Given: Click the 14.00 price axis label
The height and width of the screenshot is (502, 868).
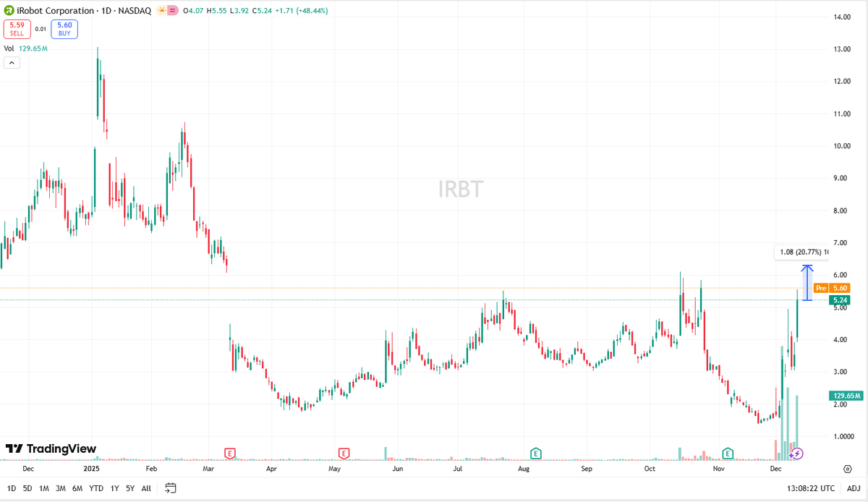Looking at the screenshot, I should 841,17.
